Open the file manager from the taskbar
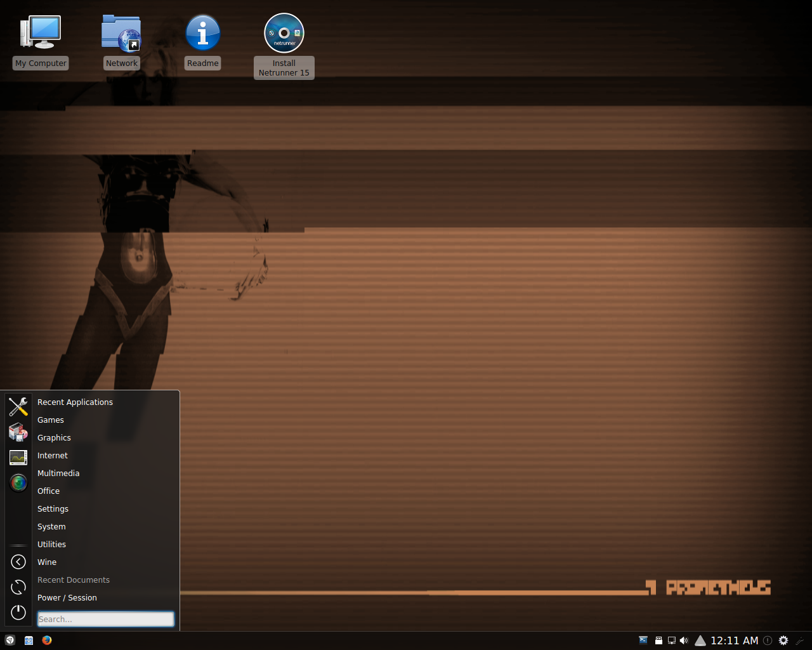 (29, 640)
